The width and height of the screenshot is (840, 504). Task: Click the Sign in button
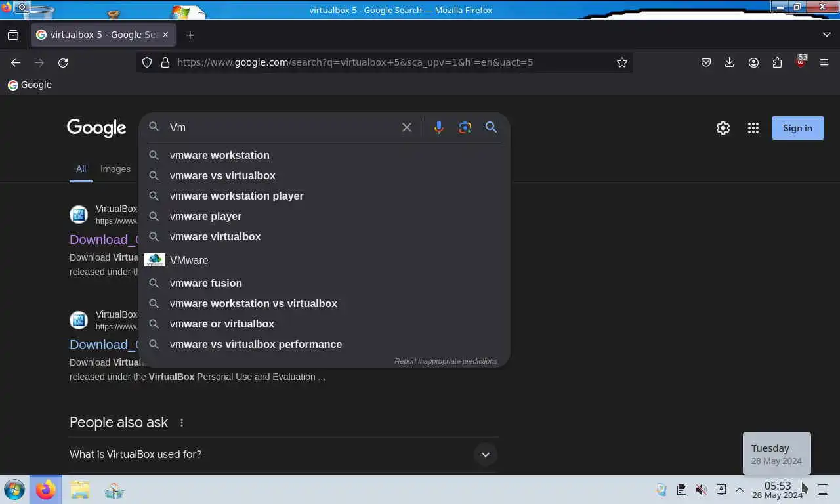click(797, 128)
